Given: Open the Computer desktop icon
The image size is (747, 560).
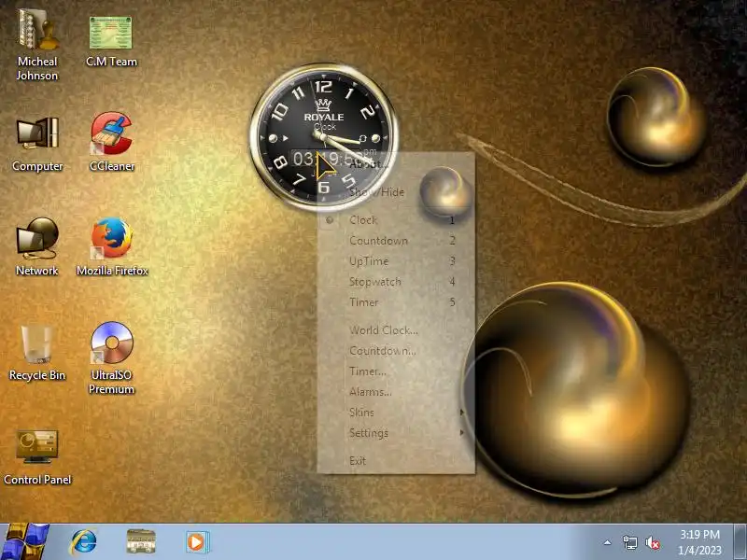Looking at the screenshot, I should pyautogui.click(x=37, y=144).
